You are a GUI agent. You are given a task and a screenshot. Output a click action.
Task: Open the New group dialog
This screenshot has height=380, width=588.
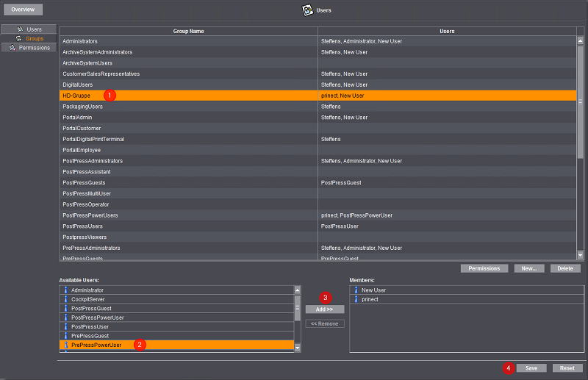click(x=529, y=268)
